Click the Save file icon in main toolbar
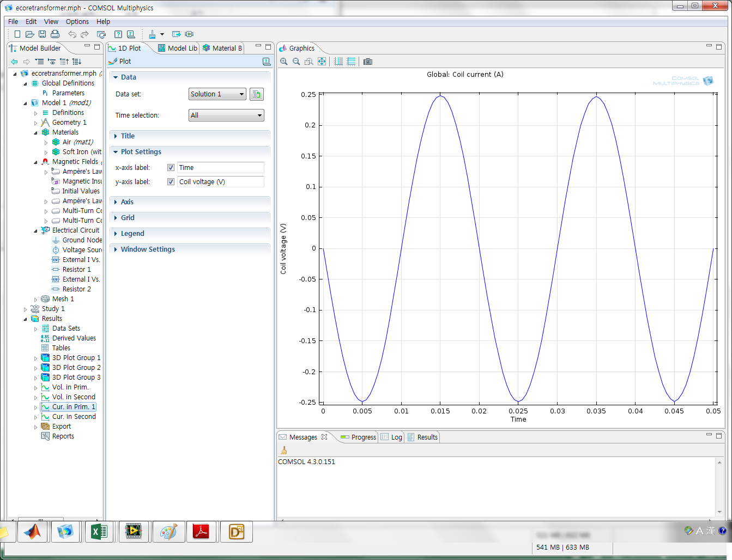The height and width of the screenshot is (560, 732). (43, 34)
